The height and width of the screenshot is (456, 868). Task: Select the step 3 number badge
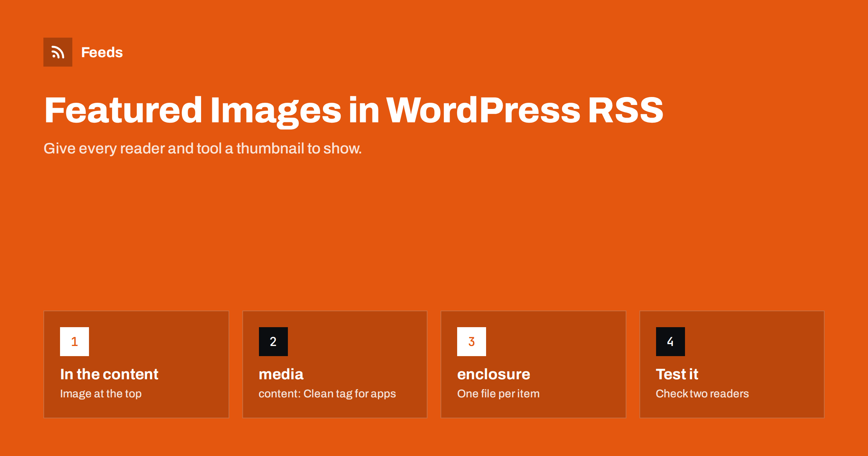(472, 342)
